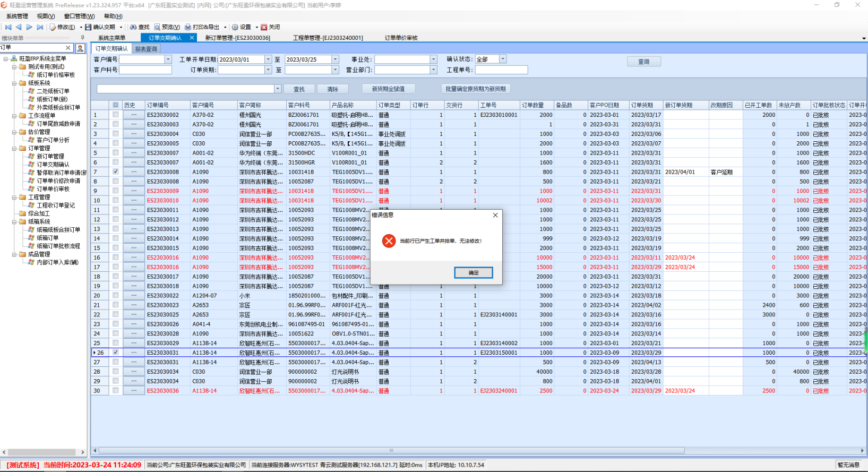Open 客户订单分析 from the module tree
The width and height of the screenshot is (868, 472).
[x=53, y=140]
